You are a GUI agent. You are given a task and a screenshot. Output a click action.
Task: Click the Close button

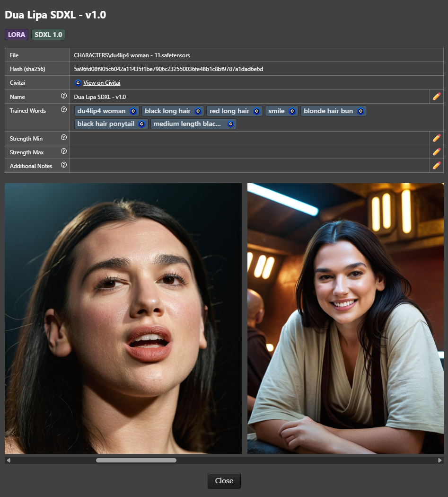[x=224, y=481]
